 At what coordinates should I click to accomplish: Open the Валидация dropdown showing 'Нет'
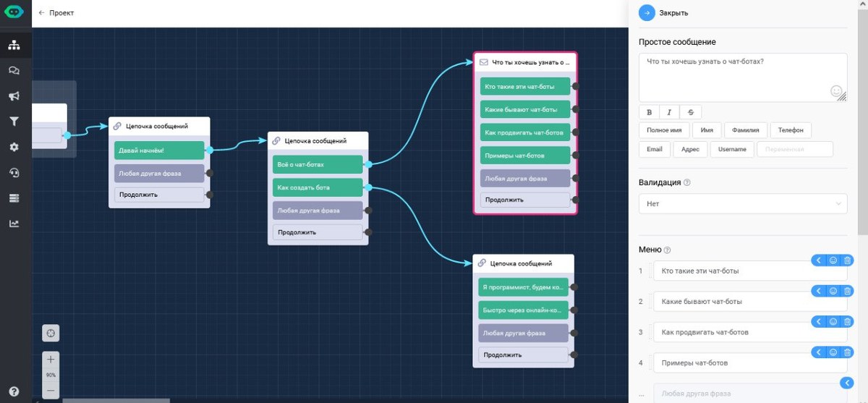coord(742,204)
